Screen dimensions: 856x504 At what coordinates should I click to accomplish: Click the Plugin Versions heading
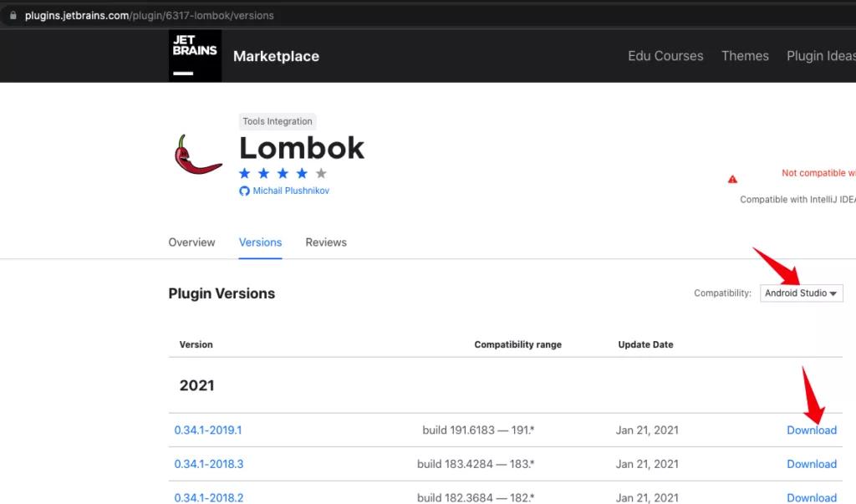[222, 293]
